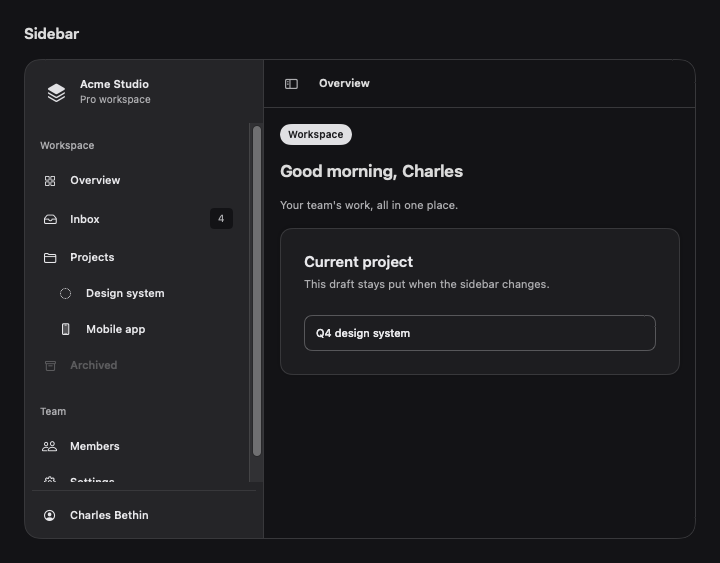Click the disabled Archived item
Image resolution: width=720 pixels, height=563 pixels.
(137, 365)
